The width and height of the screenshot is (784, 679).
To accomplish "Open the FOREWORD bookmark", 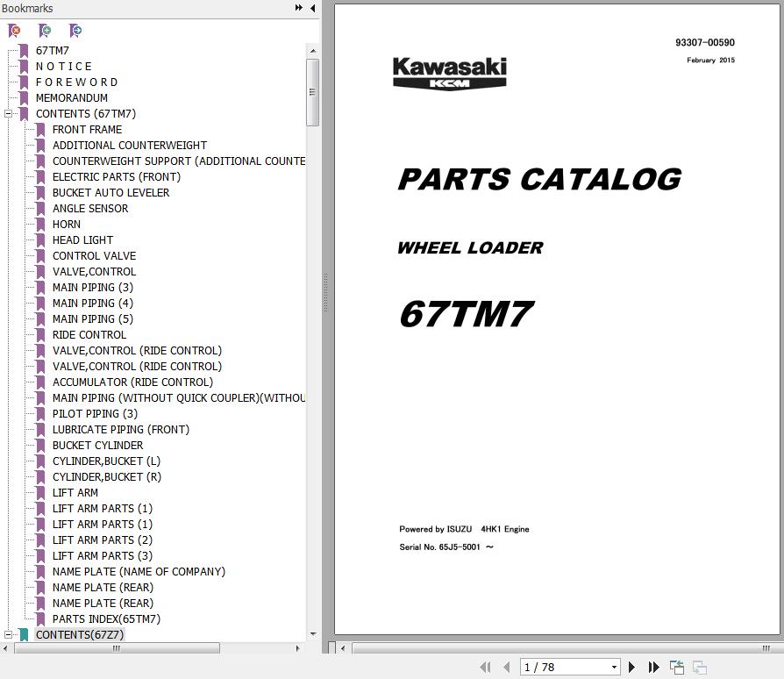I will (x=77, y=82).
